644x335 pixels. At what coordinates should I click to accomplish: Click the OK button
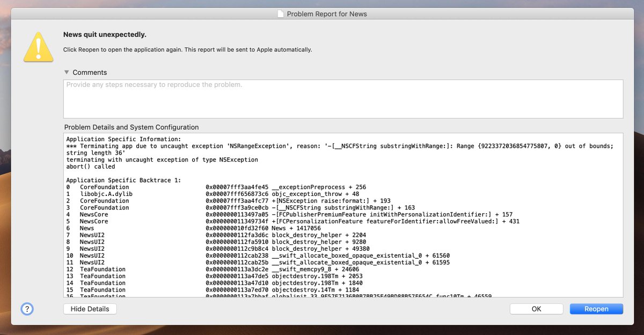click(x=536, y=309)
